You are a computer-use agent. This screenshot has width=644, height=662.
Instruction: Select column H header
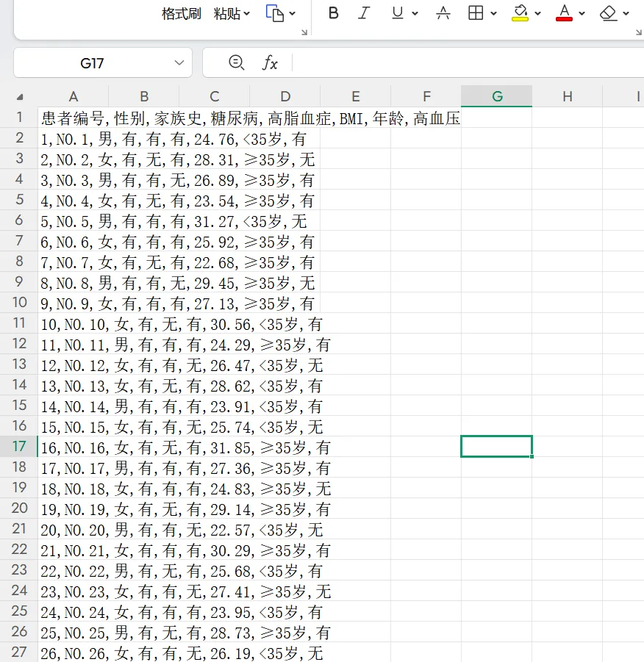point(568,96)
